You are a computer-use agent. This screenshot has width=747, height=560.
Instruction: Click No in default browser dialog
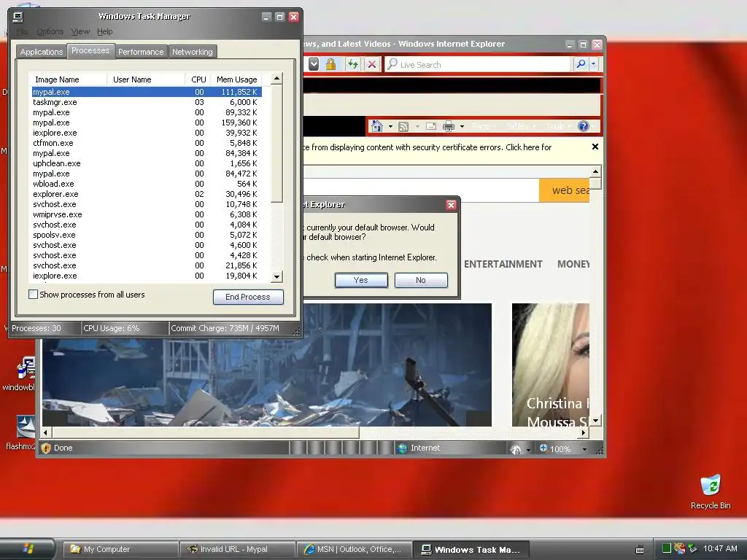[x=421, y=280]
